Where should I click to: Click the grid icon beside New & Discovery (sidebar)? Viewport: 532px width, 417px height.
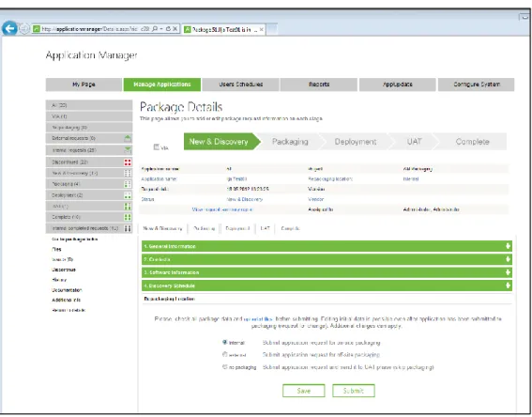(128, 173)
